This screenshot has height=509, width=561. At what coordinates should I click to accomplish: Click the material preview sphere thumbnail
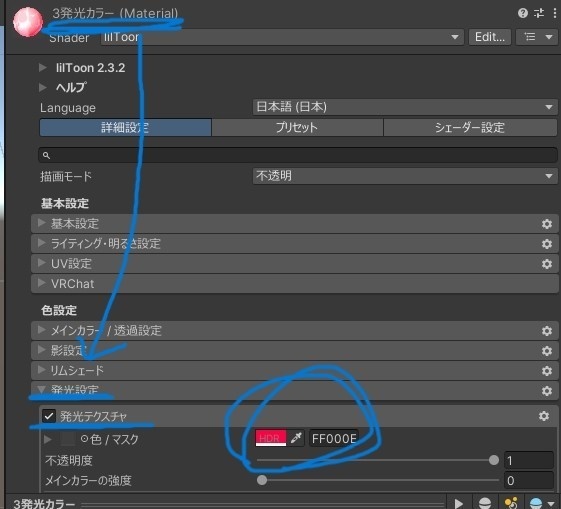coord(28,21)
